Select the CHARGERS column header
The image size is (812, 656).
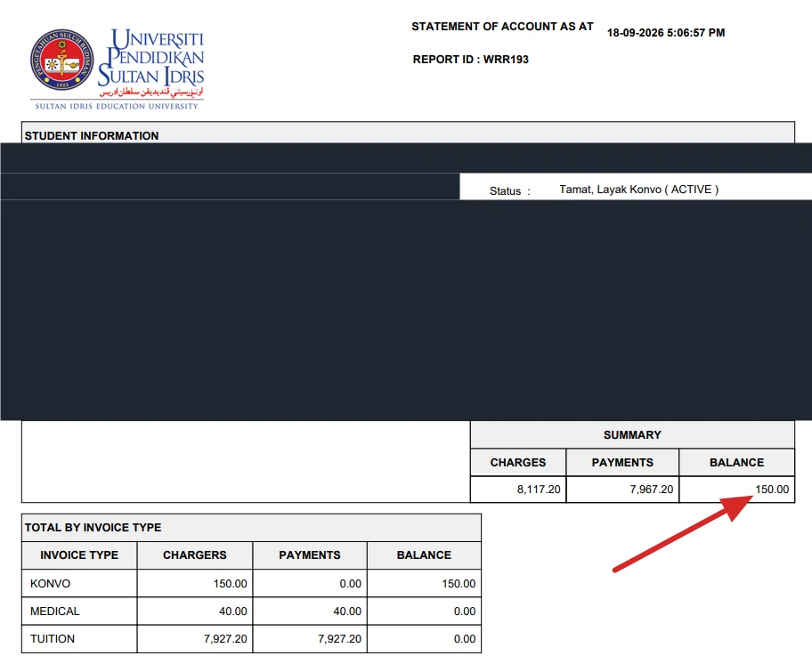click(x=195, y=555)
